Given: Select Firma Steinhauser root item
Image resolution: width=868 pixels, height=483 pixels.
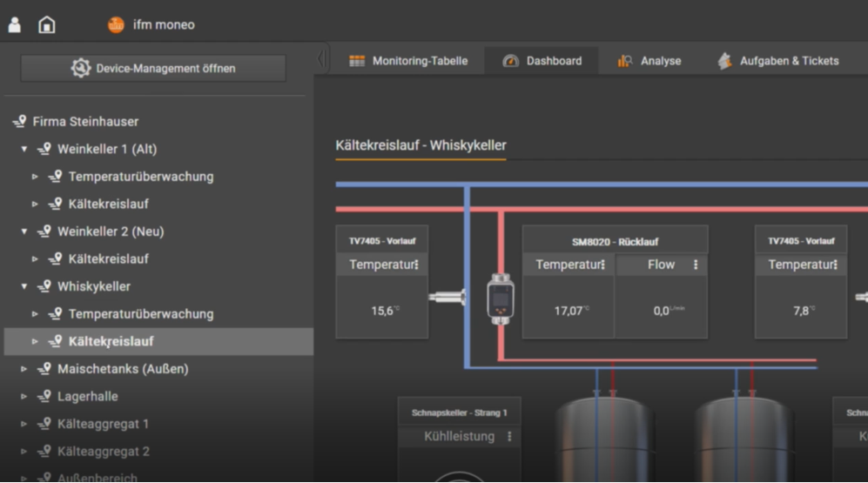Looking at the screenshot, I should [85, 122].
